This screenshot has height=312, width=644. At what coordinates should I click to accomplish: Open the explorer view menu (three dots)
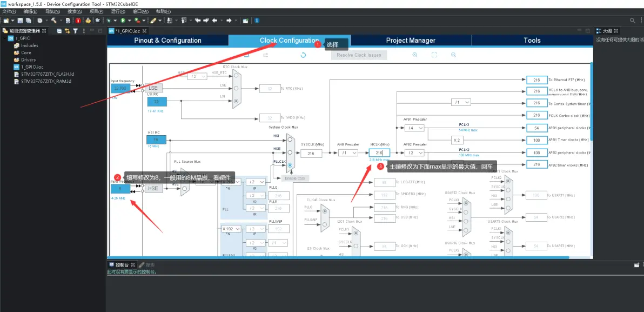(84, 31)
